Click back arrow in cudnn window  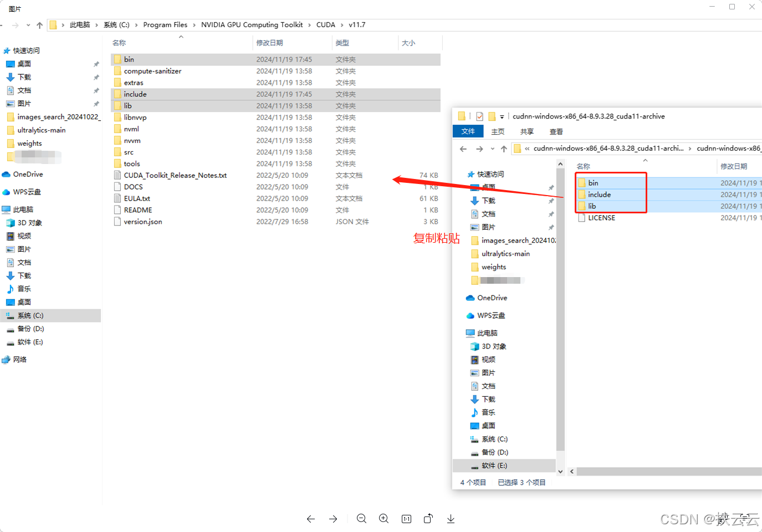click(x=463, y=149)
